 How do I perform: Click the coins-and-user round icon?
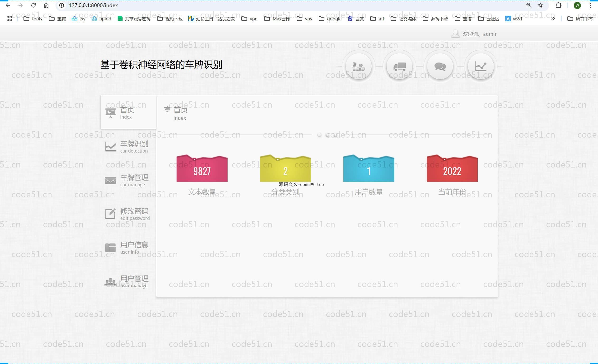[x=359, y=66]
